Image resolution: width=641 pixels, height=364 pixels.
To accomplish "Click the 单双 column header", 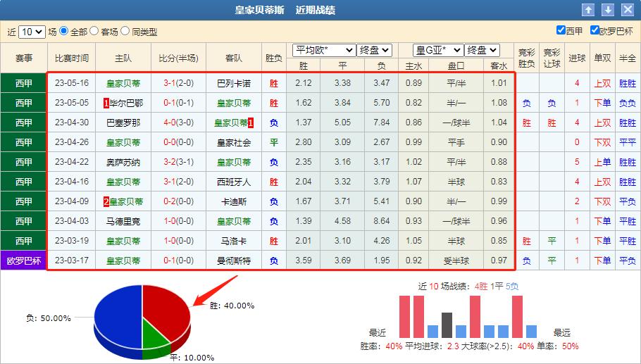I will click(602, 58).
